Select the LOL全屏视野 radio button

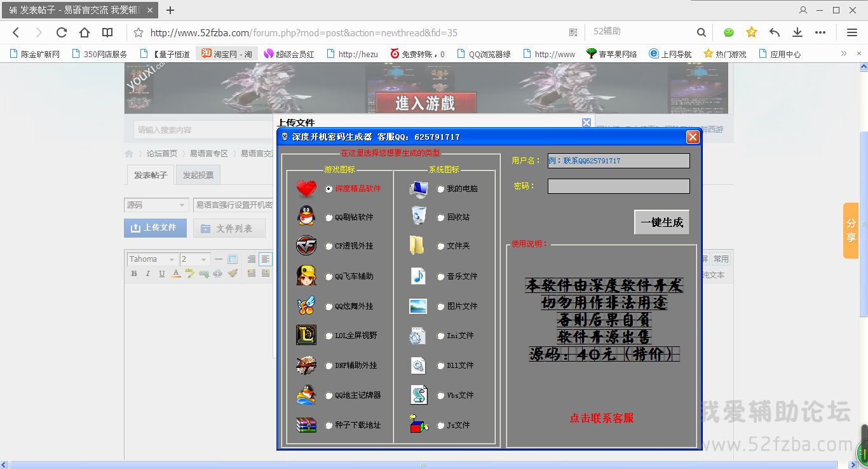[x=329, y=336]
